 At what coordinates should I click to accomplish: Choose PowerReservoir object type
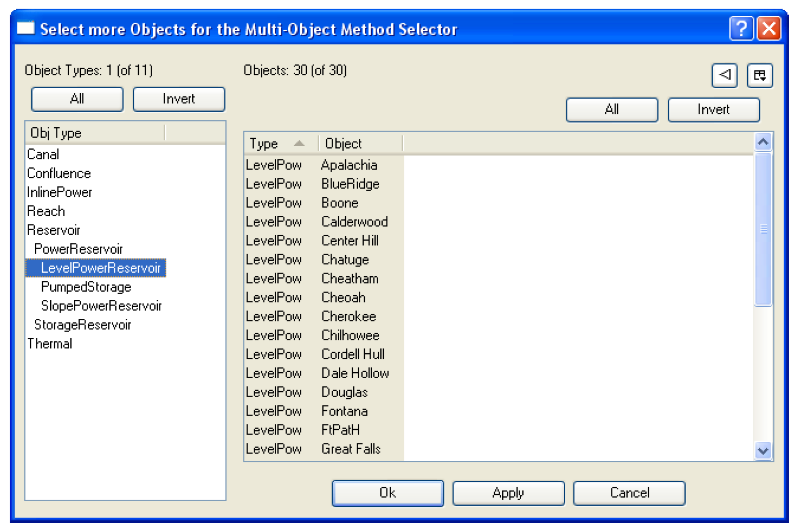pos(78,249)
